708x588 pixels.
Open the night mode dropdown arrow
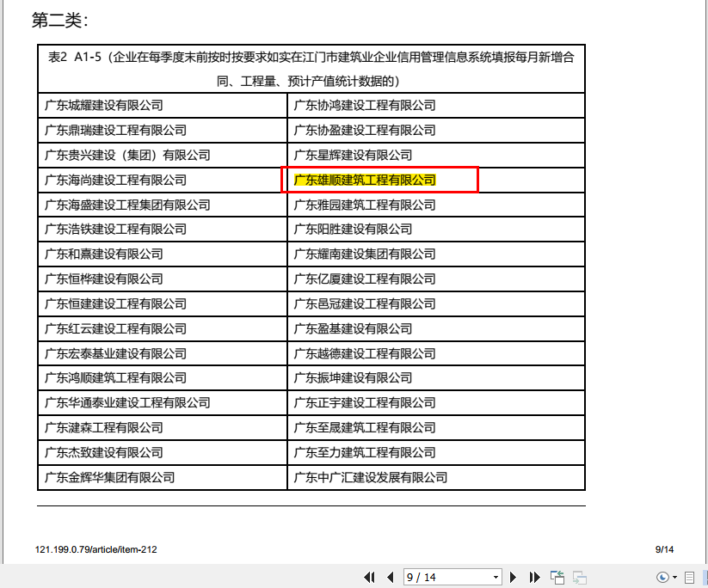(x=674, y=577)
